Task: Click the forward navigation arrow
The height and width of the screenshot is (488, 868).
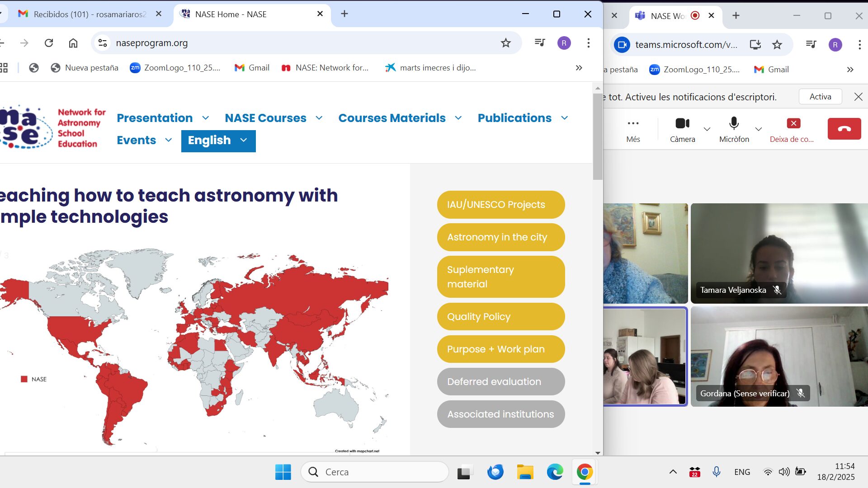Action: click(24, 43)
